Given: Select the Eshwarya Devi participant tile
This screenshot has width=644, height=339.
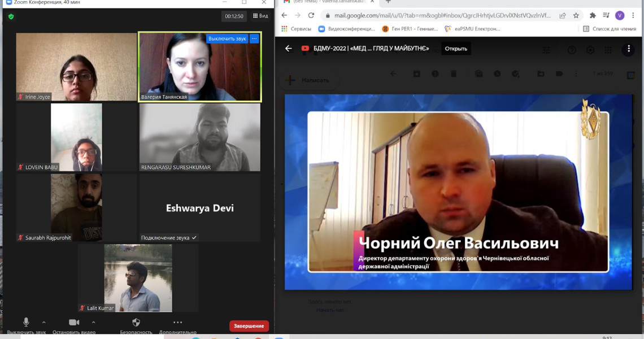Looking at the screenshot, I should (199, 207).
